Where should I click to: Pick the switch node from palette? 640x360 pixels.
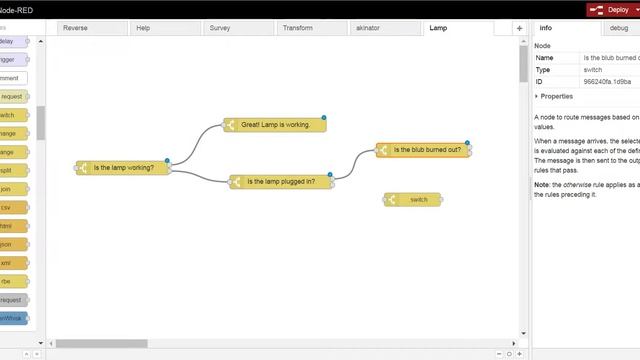(x=13, y=115)
